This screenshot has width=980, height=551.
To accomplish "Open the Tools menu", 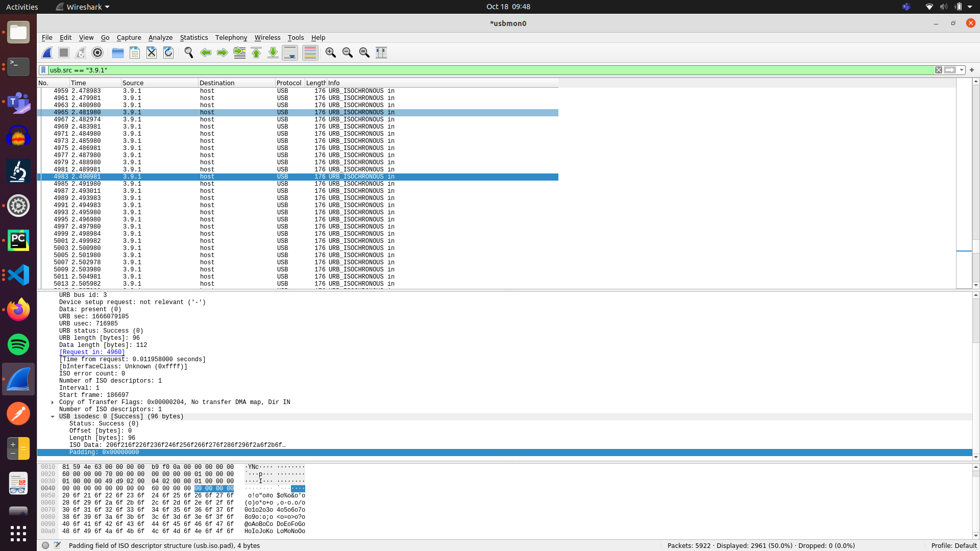I will click(296, 37).
